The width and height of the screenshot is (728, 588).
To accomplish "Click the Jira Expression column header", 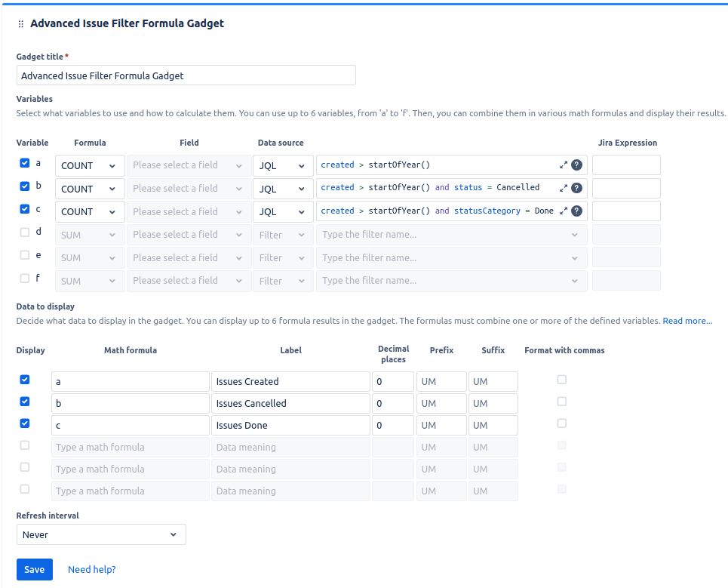I will tap(627, 143).
